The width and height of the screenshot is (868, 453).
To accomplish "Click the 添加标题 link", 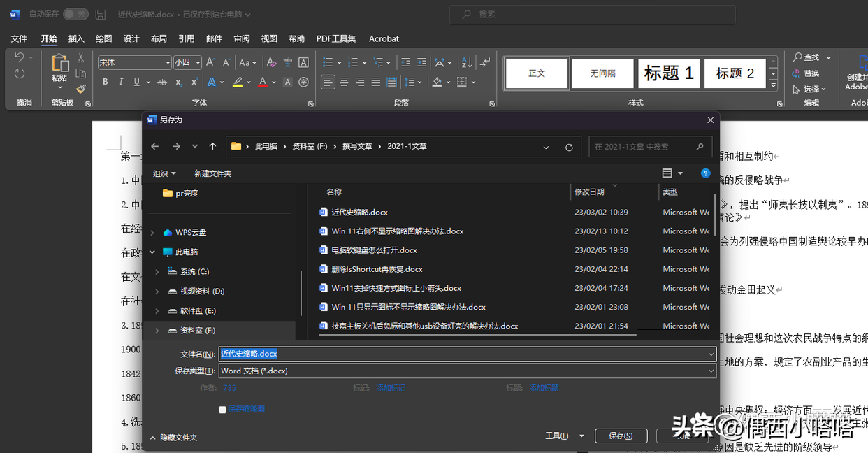I will tap(544, 387).
